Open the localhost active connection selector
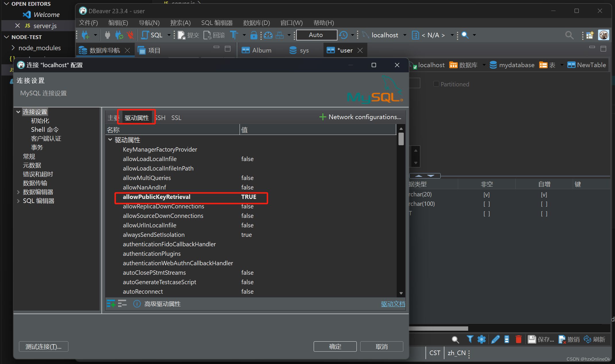615x364 pixels. (385, 35)
